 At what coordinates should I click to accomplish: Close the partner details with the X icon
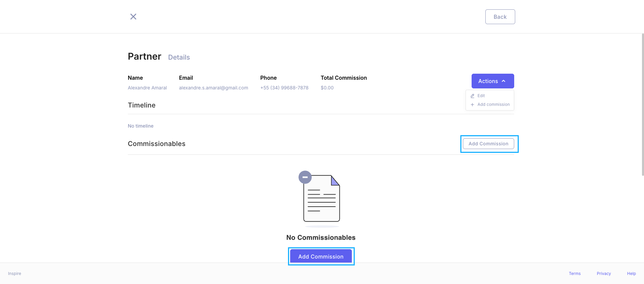coord(133,16)
